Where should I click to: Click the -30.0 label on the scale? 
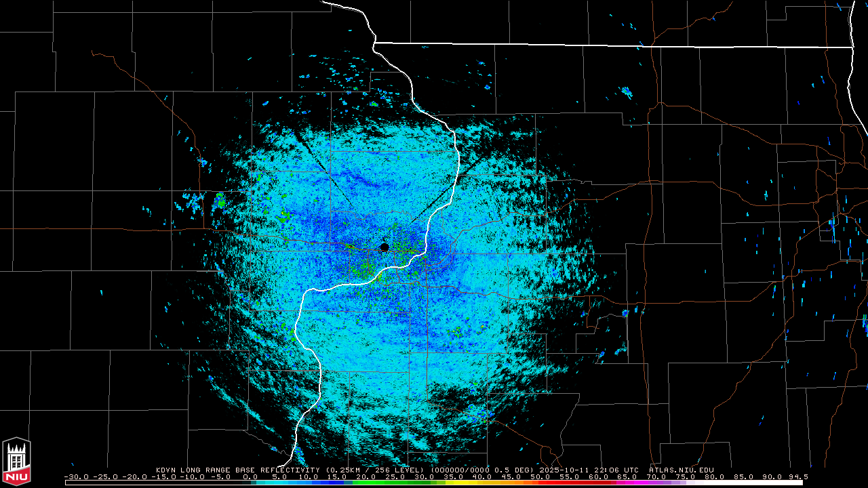point(76,476)
